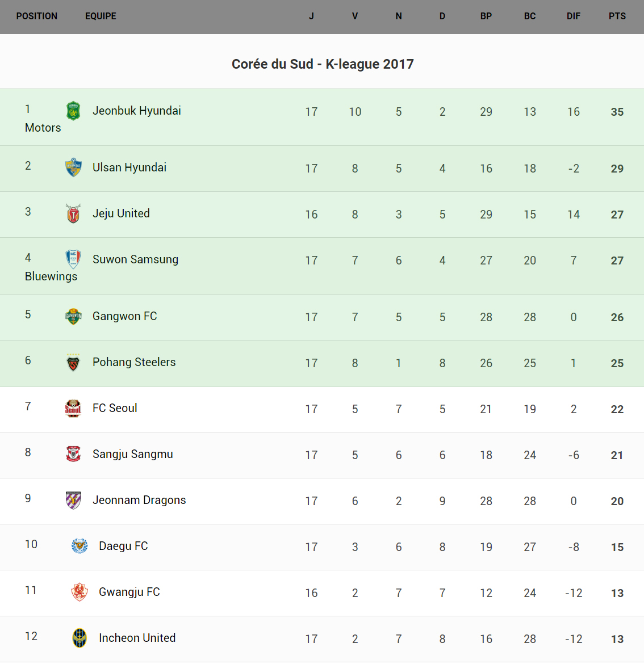Screen dimensions: 644x664
Task: Click the Gangwon FC club crest
Action: click(73, 316)
